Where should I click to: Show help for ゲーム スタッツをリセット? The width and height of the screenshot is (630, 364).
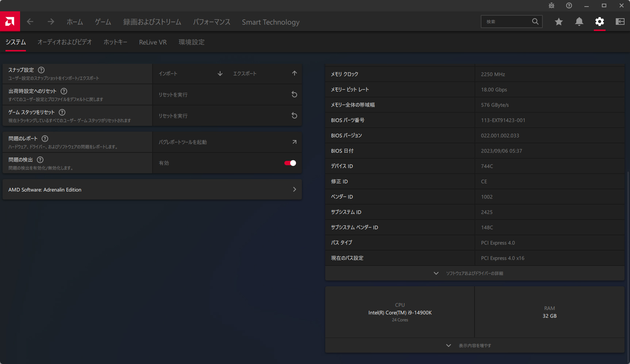(62, 112)
